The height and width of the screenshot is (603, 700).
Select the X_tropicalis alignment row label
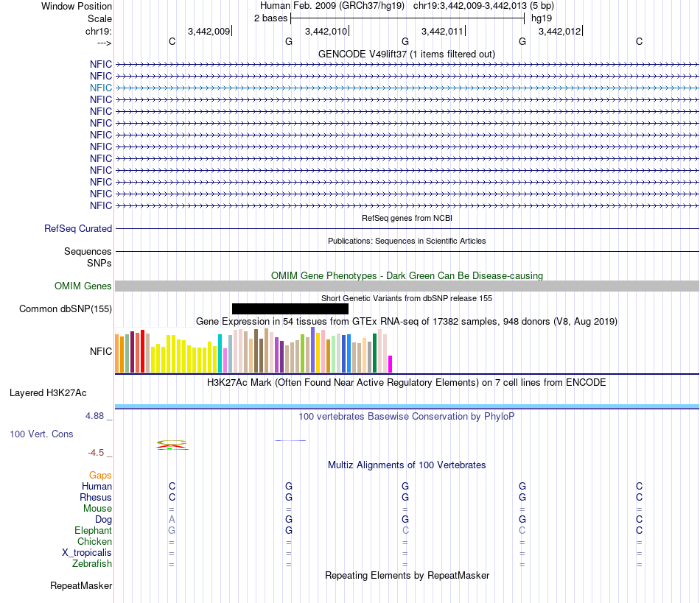87,553
